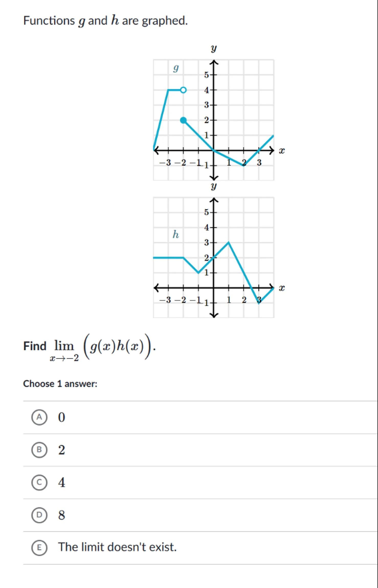Screen dimensions: 378x588
Task: Click the filled dot on graph g
Action: [183, 120]
